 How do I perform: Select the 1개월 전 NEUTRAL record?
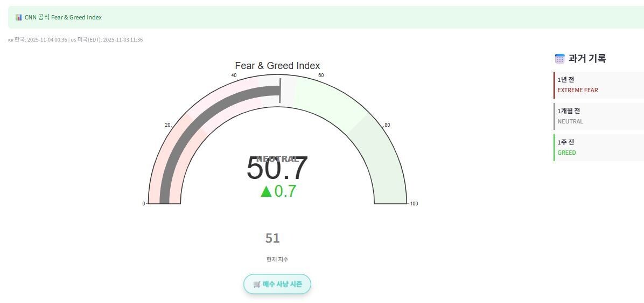coord(598,116)
